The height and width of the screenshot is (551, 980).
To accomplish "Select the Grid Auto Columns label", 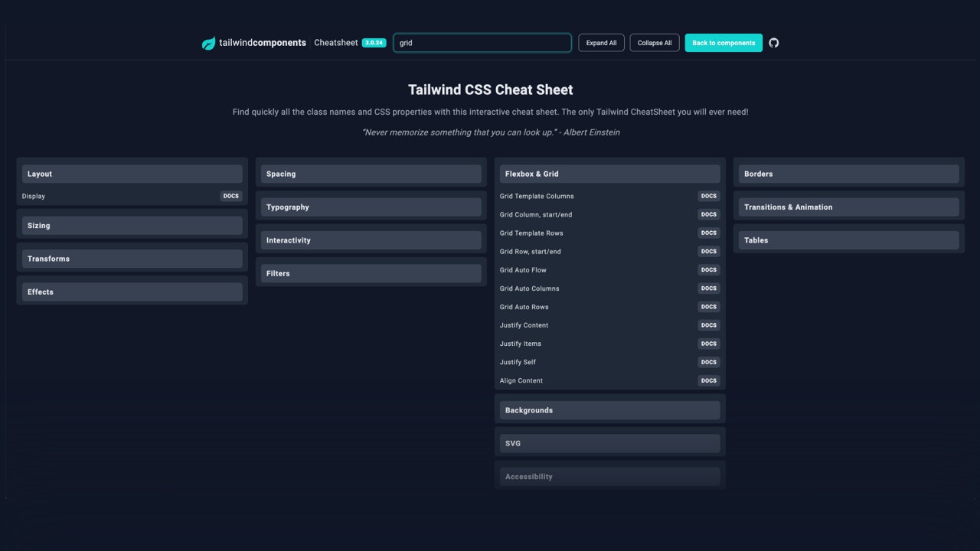I will (530, 289).
